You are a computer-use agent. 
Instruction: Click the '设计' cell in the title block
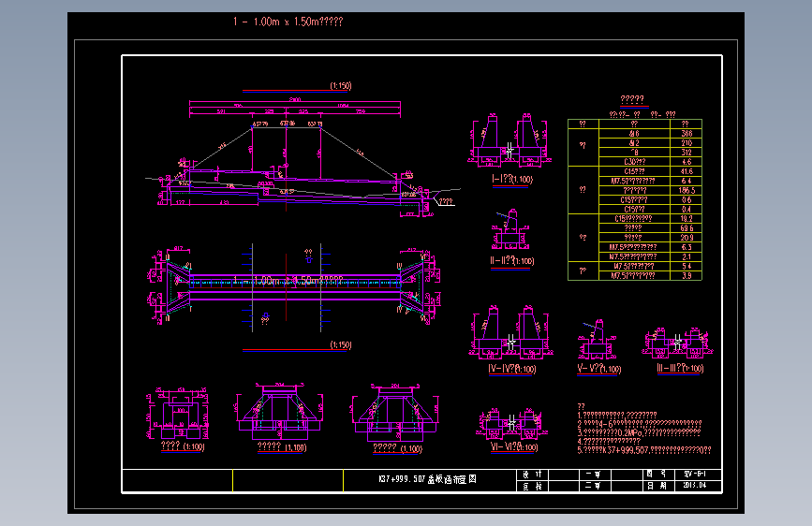(532, 475)
